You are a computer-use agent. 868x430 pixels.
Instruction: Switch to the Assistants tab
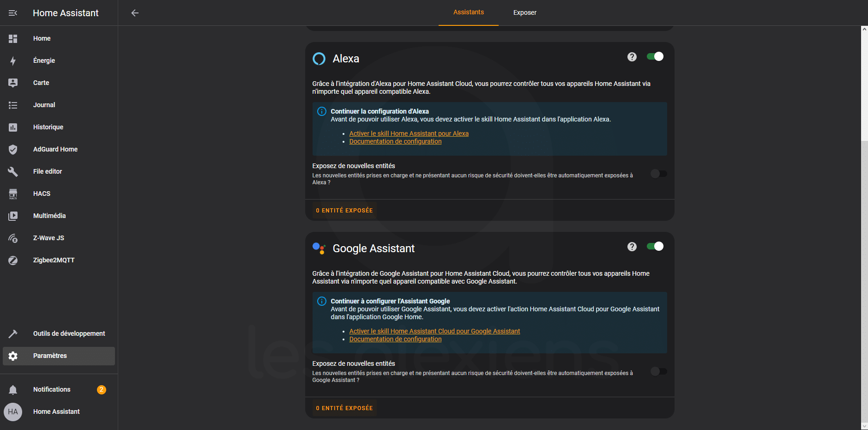(x=469, y=12)
